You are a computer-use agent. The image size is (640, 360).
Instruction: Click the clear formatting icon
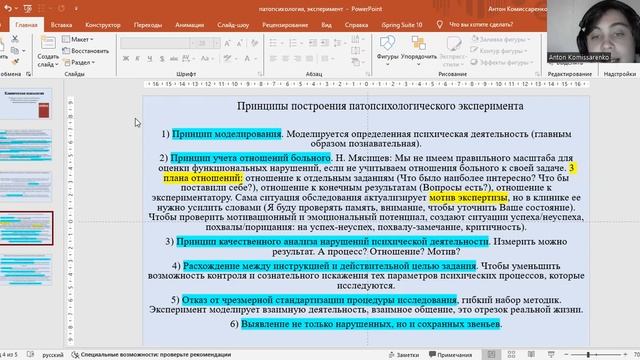tap(254, 43)
